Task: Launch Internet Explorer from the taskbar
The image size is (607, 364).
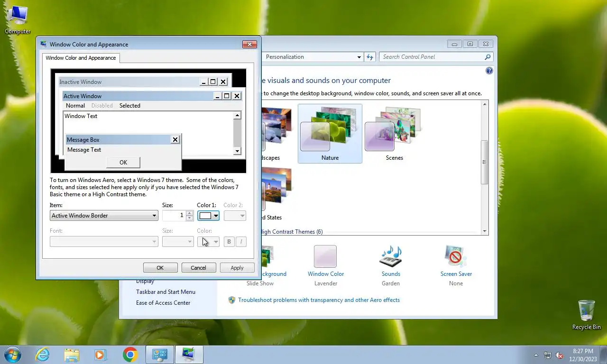Action: click(x=43, y=355)
